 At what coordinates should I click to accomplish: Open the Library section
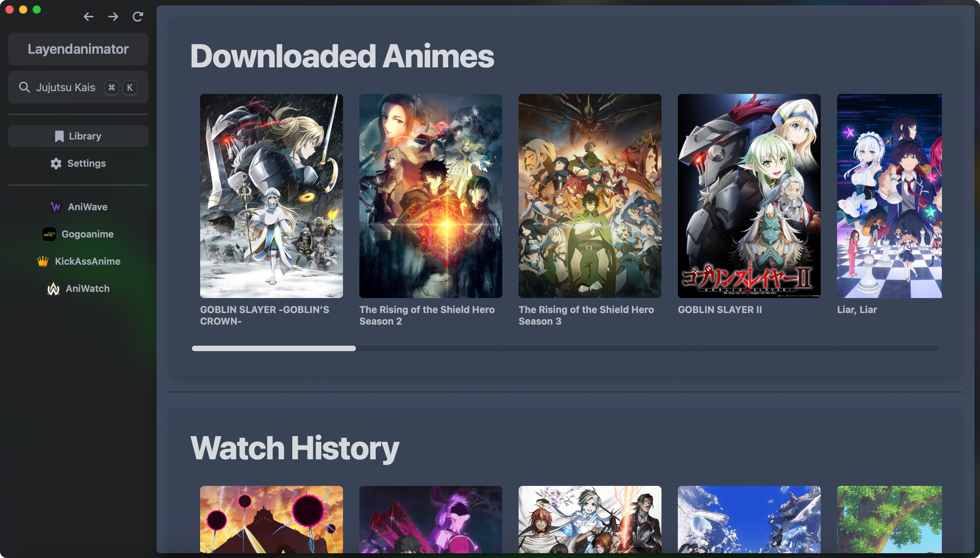(78, 136)
